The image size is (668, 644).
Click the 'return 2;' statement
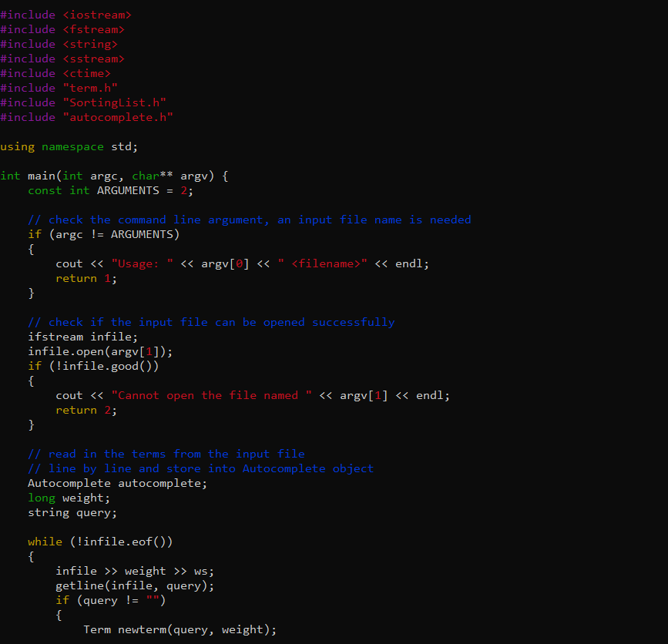(86, 410)
